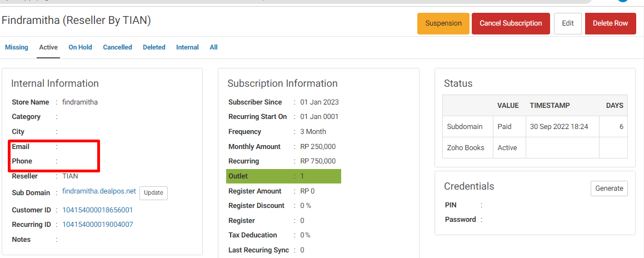Open findramitha.dealpos.net sub domain link
Screen dimensions: 644x258
point(99,191)
